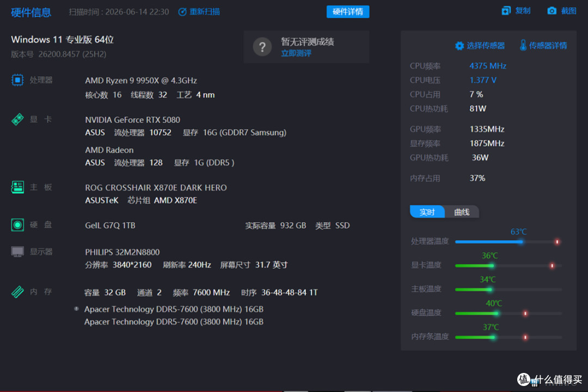The width and height of the screenshot is (588, 392).
Task: Click the Windows 11 专业版 64位 text
Action: (62, 39)
